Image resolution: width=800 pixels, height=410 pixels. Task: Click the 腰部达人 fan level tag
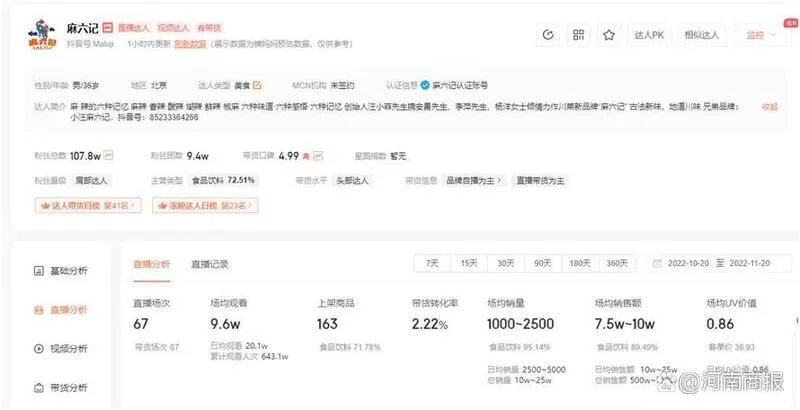(x=92, y=181)
